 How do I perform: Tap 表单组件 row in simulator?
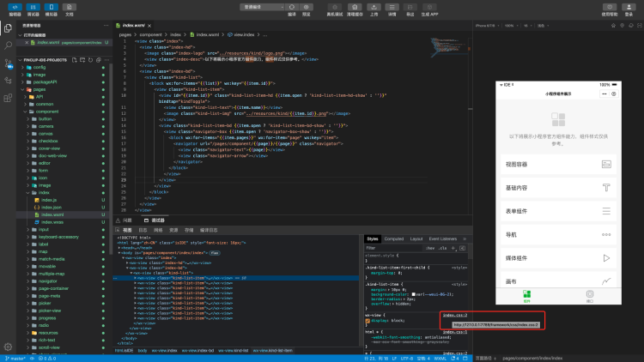tap(558, 211)
